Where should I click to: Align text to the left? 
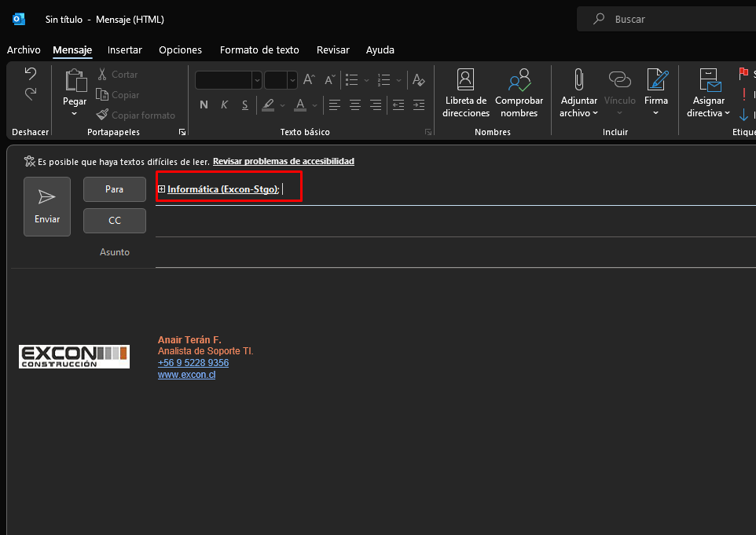[x=335, y=104]
